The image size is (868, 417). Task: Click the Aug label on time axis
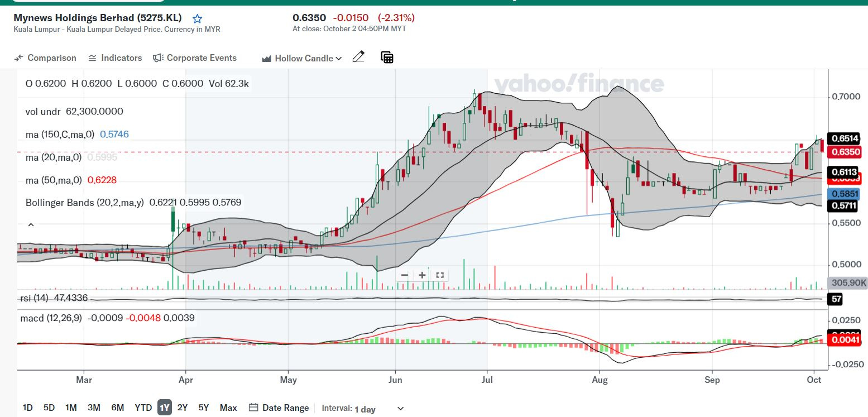pyautogui.click(x=600, y=380)
